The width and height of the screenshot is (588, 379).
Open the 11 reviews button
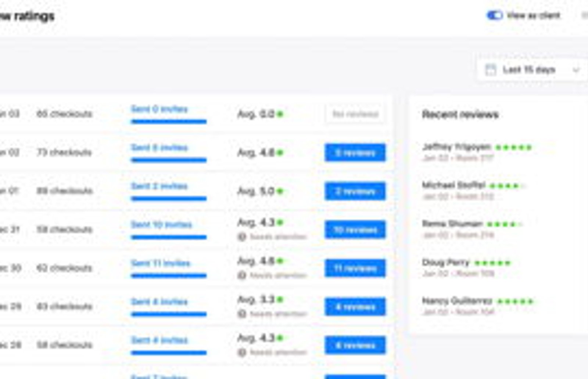tap(355, 268)
